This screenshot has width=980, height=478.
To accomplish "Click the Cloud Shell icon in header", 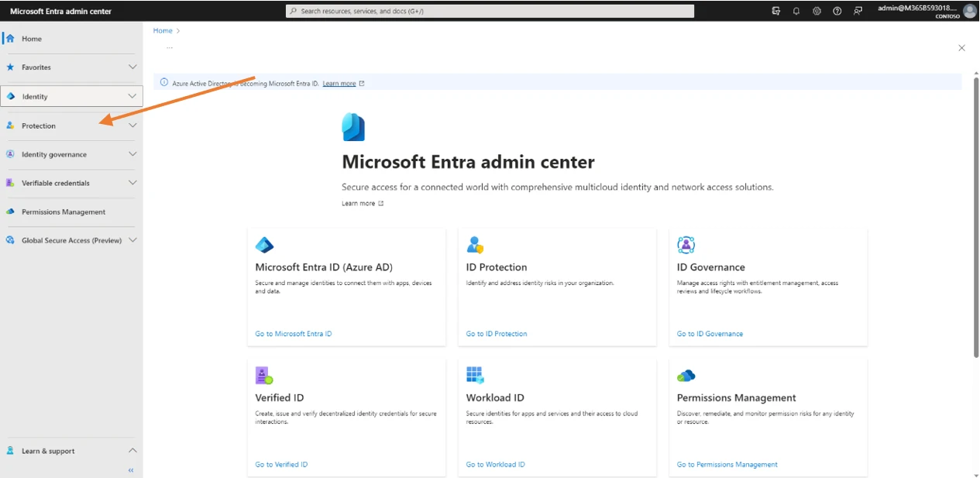I will pyautogui.click(x=776, y=11).
